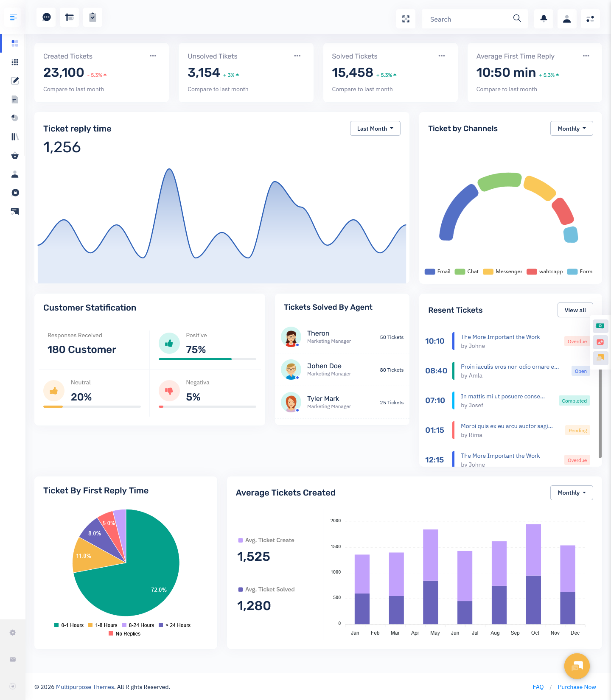
Task: Open Monthly dropdown in Ticket by Channels
Action: pyautogui.click(x=571, y=129)
